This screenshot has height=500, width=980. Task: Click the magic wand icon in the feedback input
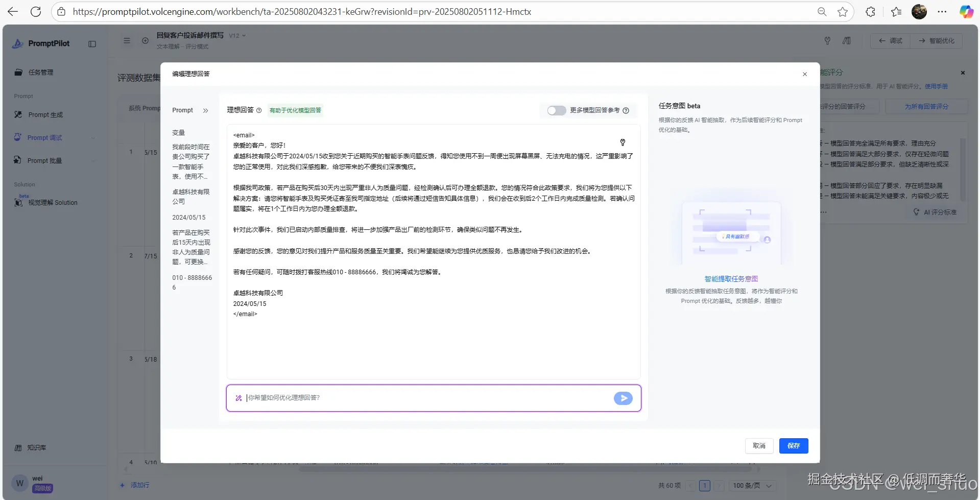pyautogui.click(x=238, y=398)
